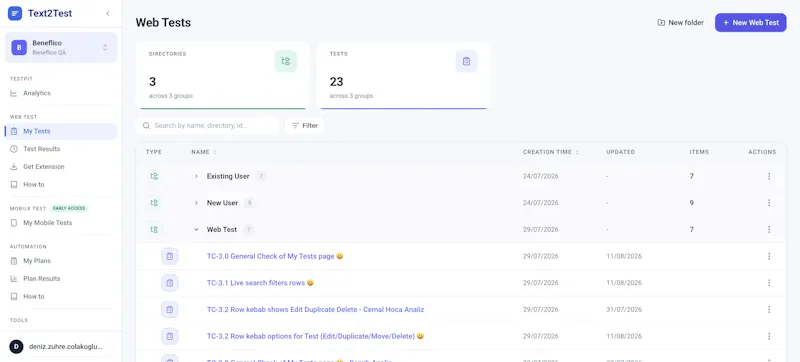800x362 pixels.
Task: Click the Get Extension download icon
Action: point(14,167)
